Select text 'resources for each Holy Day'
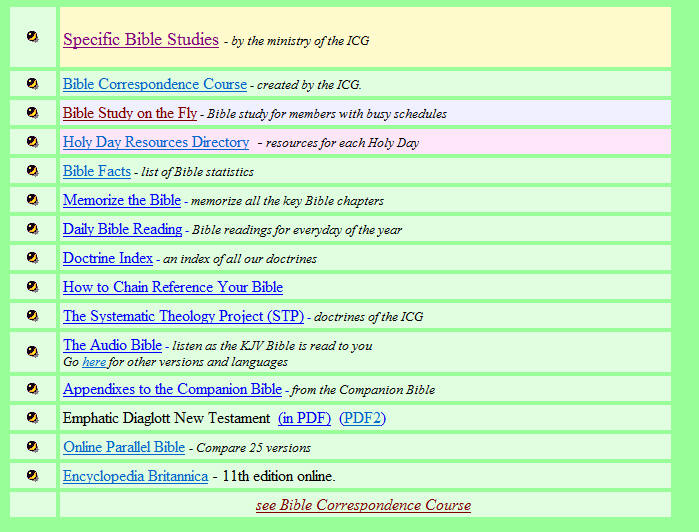 [x=342, y=143]
